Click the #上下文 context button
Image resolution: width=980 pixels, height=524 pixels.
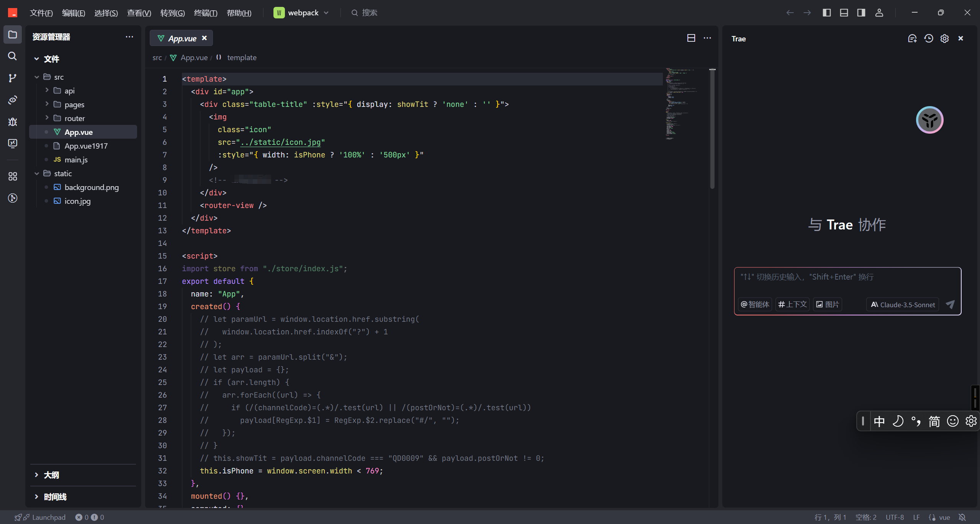point(792,305)
